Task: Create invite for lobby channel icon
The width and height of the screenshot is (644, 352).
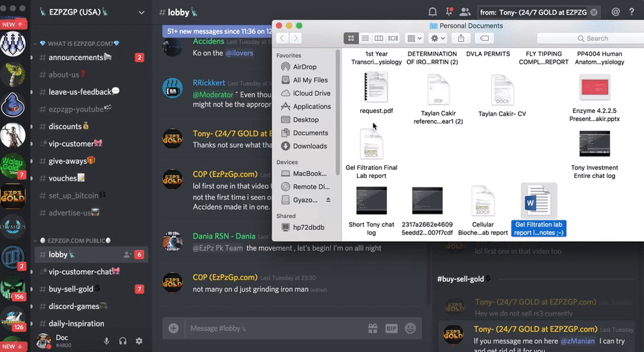Action: (127, 255)
